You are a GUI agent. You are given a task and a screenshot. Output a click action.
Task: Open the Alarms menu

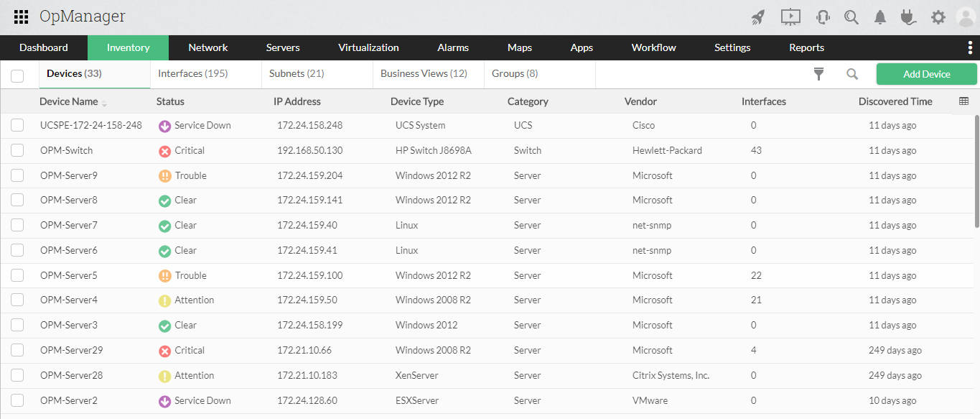click(453, 47)
